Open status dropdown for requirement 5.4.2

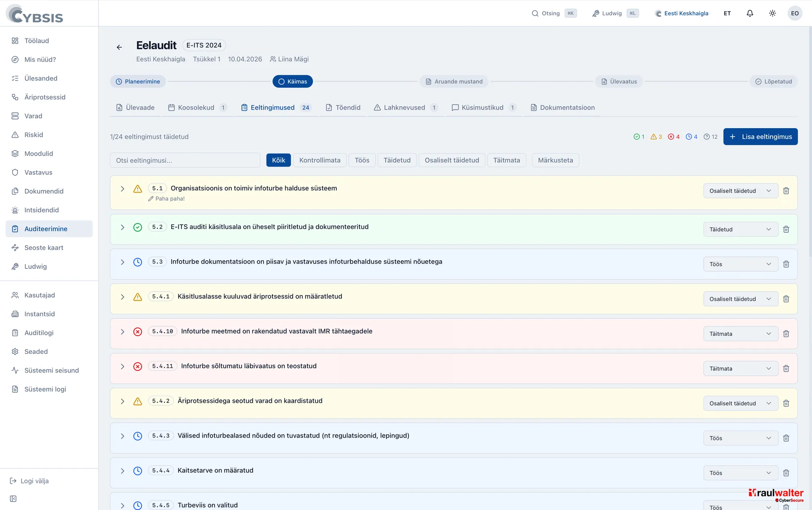tap(741, 403)
